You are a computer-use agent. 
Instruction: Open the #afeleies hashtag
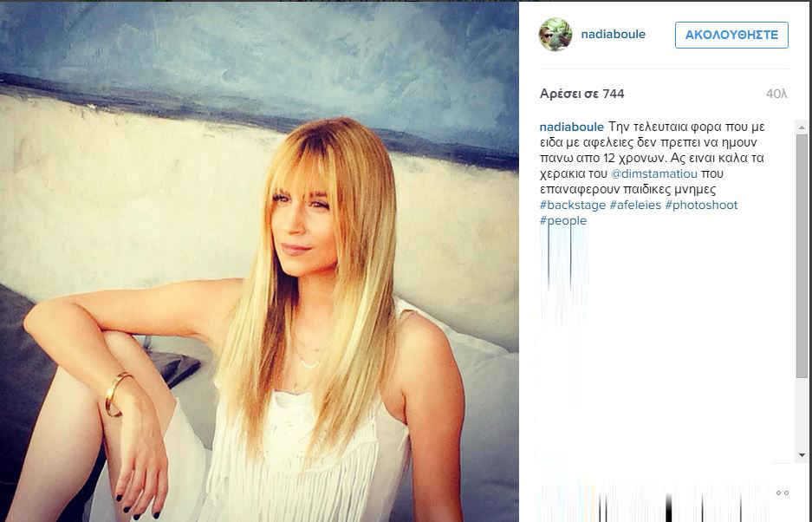(x=635, y=205)
